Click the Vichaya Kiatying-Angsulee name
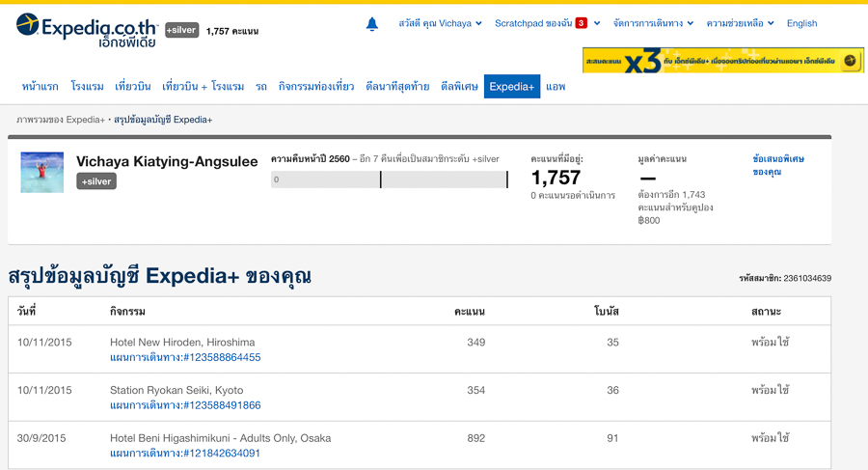Screen dimensions: 868x470 tap(167, 161)
